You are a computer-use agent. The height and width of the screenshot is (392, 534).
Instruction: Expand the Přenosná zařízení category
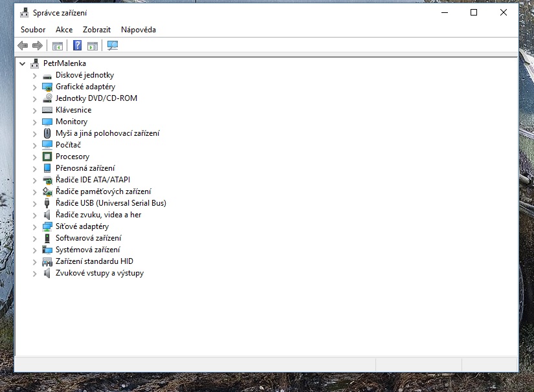[34, 168]
